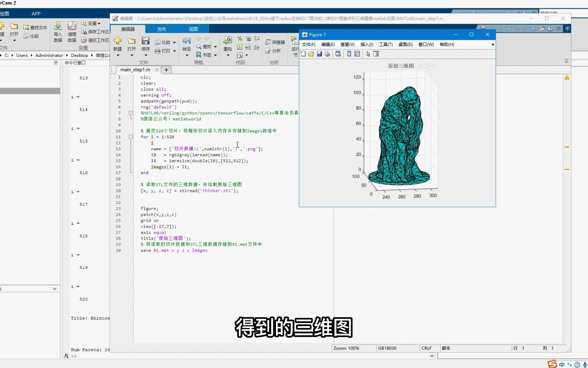This screenshot has height=368, width=588.
Task: Select the main_step1.m file tab
Action: [x=135, y=70]
